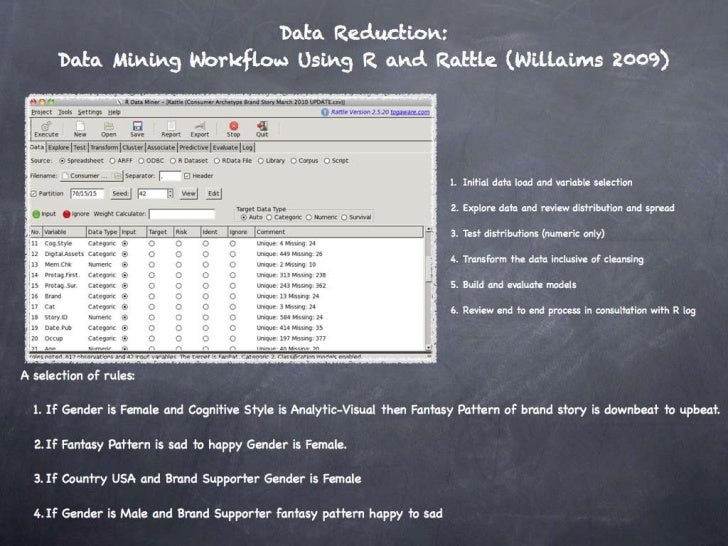This screenshot has width=728, height=546.
Task: Select the Data tab
Action: point(37,147)
